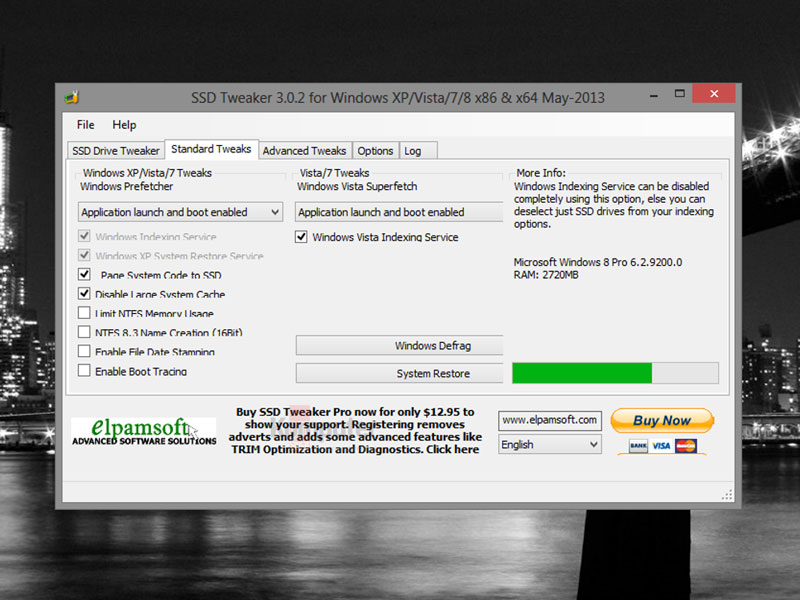Enable Limit NTFS Memory Usage
Image resolution: width=800 pixels, height=600 pixels.
pos(84,312)
